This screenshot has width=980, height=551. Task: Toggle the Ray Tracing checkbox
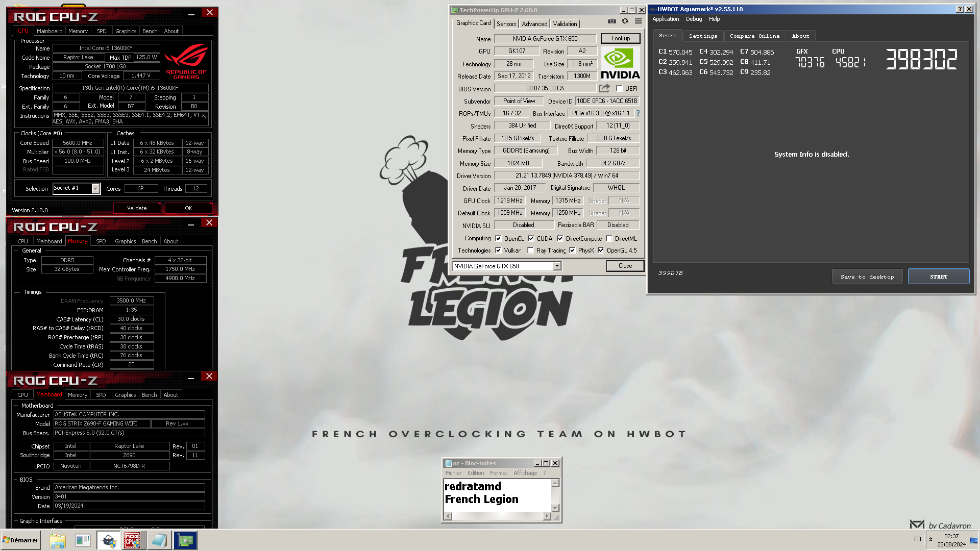(x=530, y=250)
